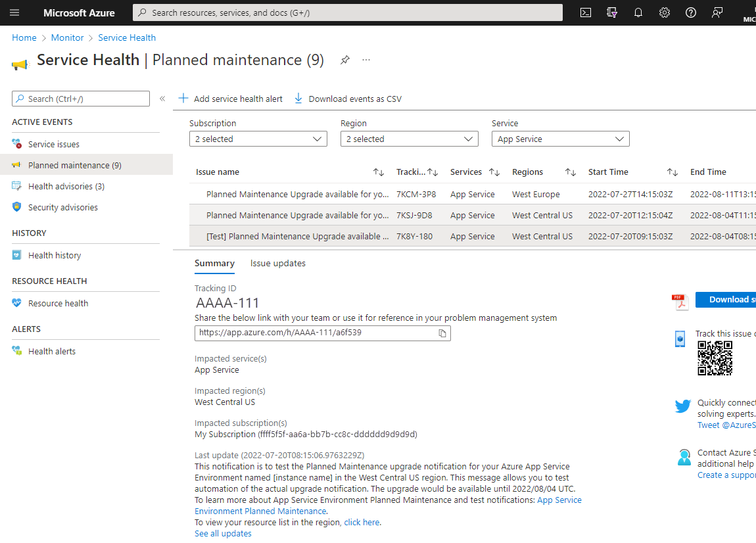
Task: Switch to the Issue updates tab
Action: (x=277, y=263)
